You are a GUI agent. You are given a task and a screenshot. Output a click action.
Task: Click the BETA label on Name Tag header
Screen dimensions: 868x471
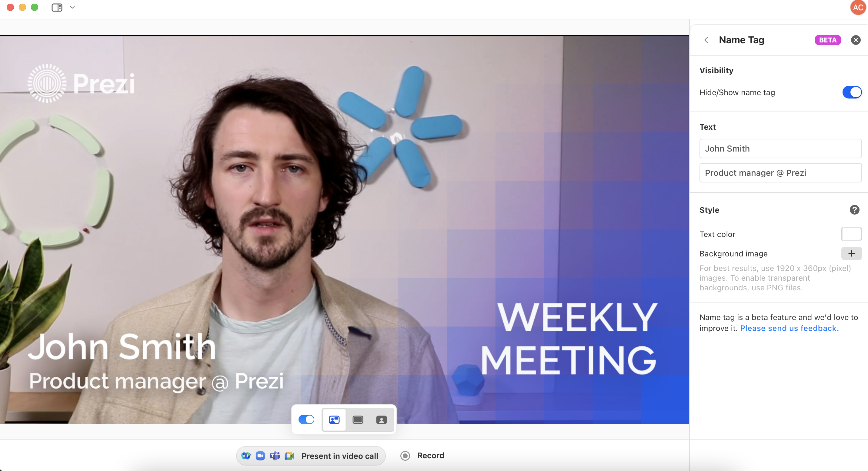click(828, 40)
